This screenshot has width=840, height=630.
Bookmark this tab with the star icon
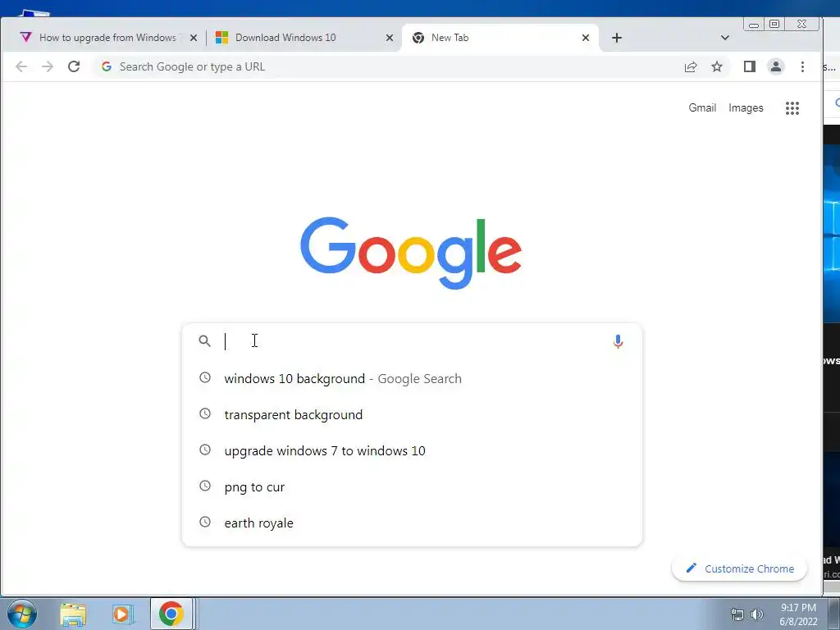click(717, 66)
